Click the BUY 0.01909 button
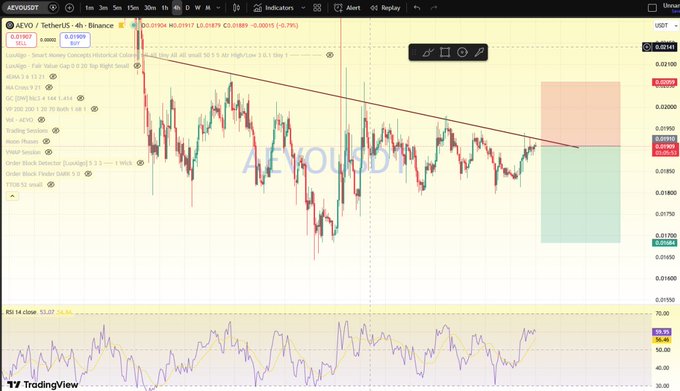This screenshot has width=680, height=391. point(75,40)
